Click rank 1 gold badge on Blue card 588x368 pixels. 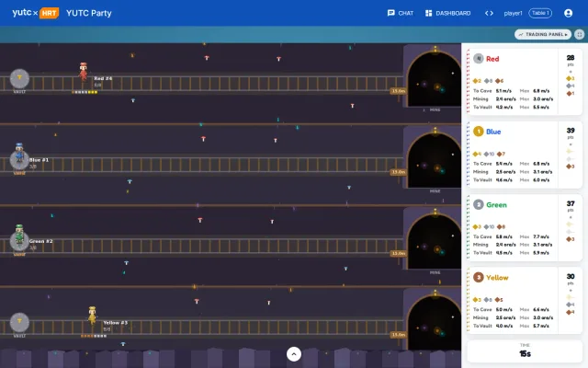478,132
